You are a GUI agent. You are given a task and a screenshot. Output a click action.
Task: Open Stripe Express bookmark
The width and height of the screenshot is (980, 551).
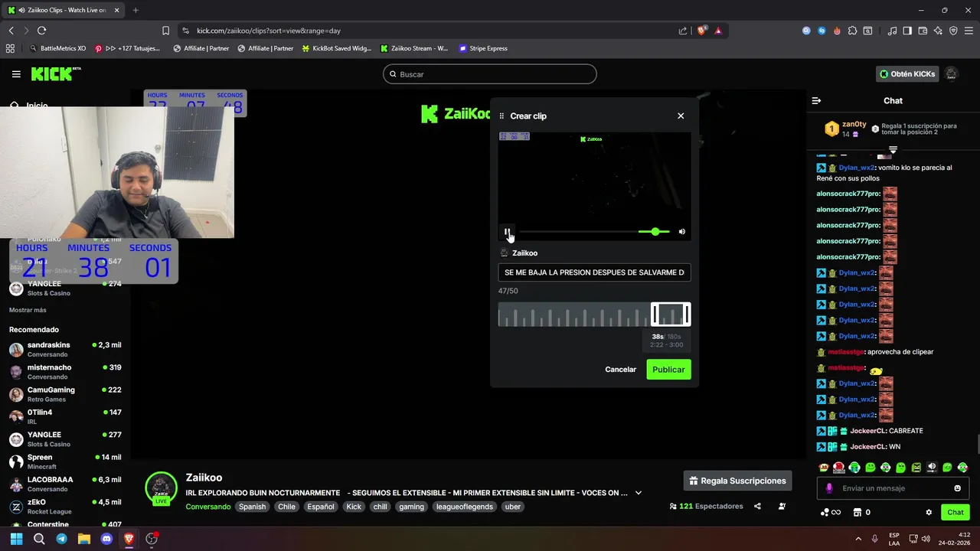point(483,48)
